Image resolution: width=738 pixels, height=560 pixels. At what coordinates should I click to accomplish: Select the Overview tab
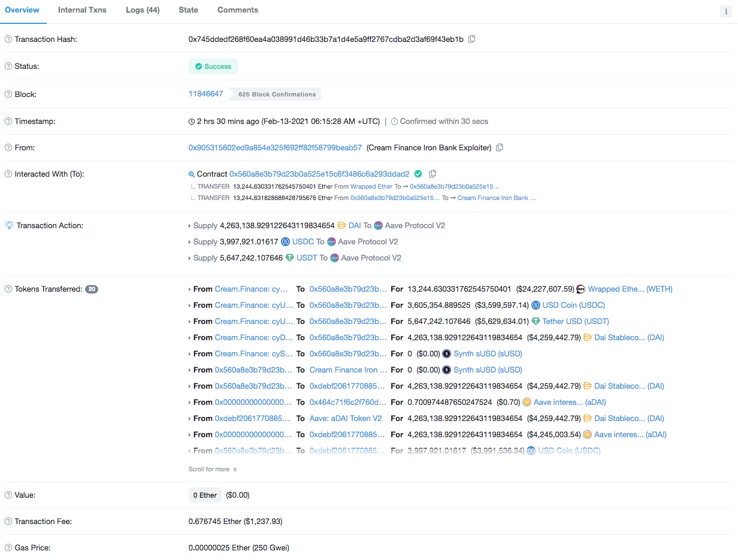tap(22, 10)
